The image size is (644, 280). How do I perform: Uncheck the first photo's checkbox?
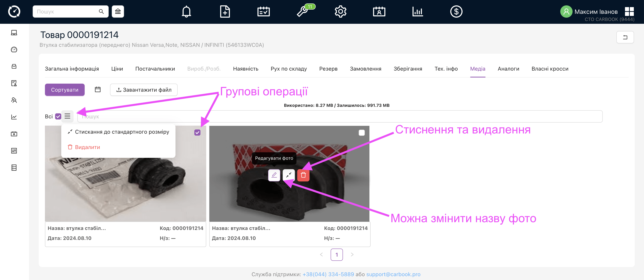197,133
